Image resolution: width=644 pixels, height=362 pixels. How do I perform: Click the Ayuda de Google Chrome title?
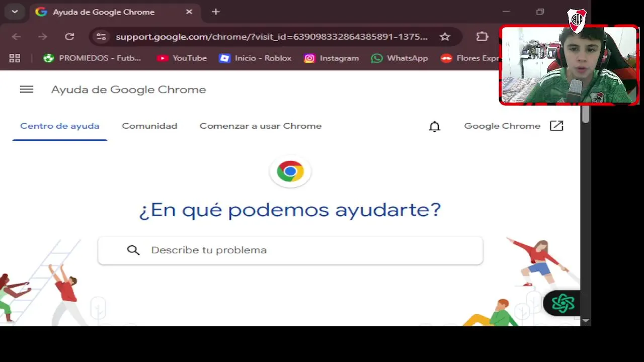129,89
